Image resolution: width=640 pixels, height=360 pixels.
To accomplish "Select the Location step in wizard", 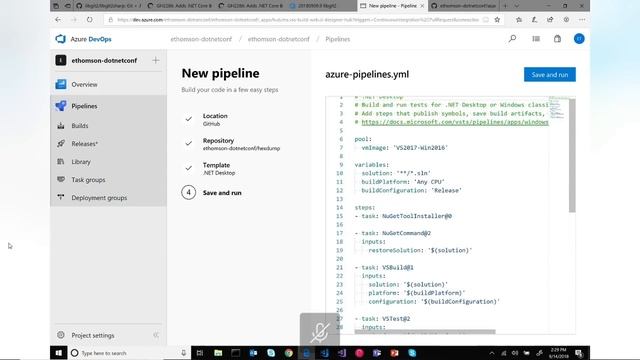I will 215,119.
